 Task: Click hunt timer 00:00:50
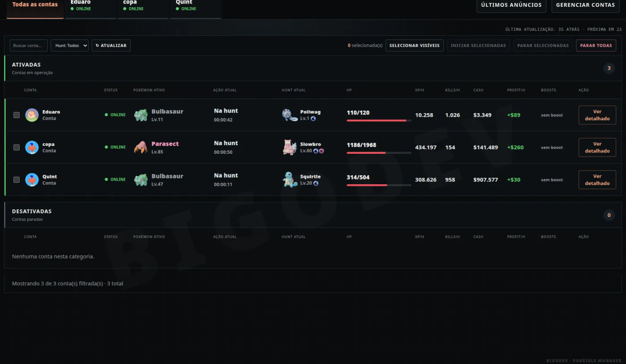click(223, 152)
